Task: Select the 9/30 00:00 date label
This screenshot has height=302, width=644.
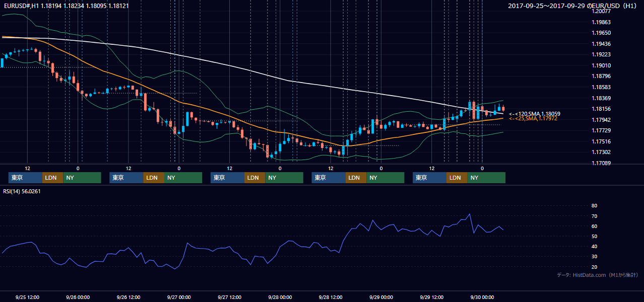Action: tap(482, 297)
